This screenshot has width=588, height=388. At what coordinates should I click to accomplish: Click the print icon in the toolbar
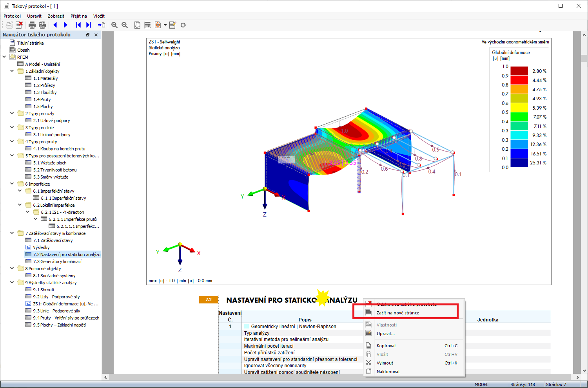(x=32, y=25)
